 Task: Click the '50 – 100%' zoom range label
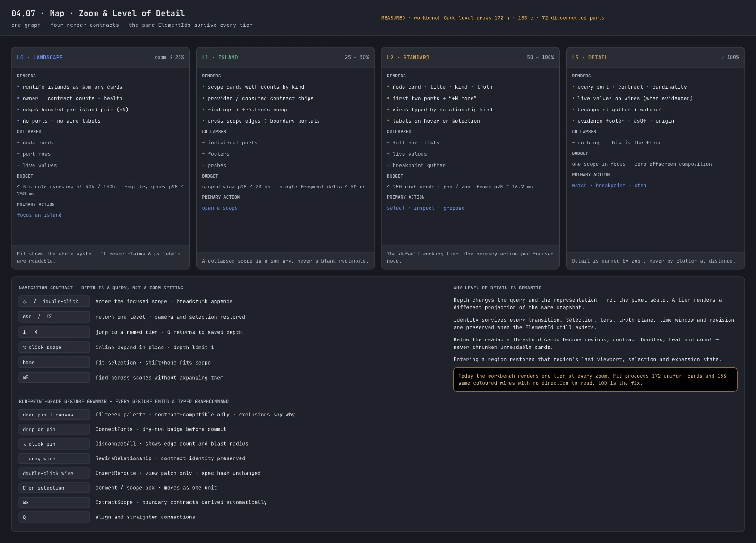click(541, 57)
